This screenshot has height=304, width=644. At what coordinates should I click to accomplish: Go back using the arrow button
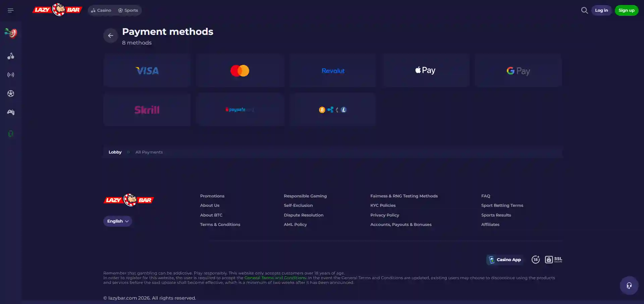[x=111, y=36]
